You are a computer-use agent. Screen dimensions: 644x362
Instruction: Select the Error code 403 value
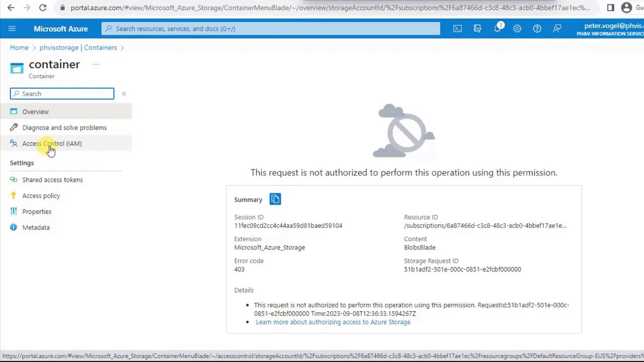click(x=239, y=269)
